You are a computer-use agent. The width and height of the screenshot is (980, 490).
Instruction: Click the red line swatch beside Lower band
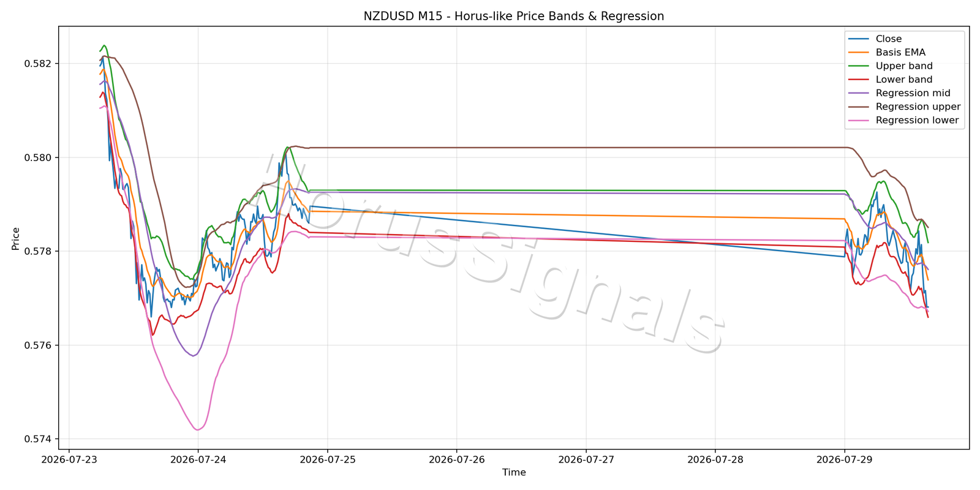859,80
